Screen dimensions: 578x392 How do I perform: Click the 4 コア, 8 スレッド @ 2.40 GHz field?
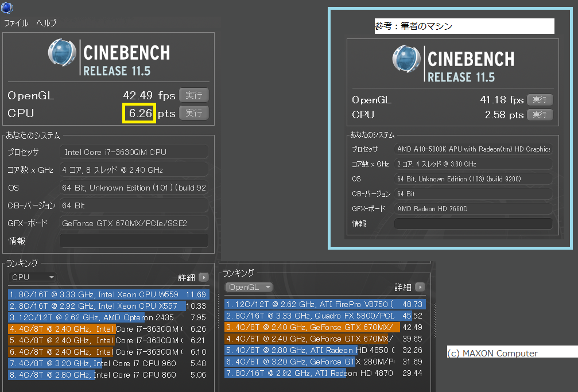pos(134,170)
